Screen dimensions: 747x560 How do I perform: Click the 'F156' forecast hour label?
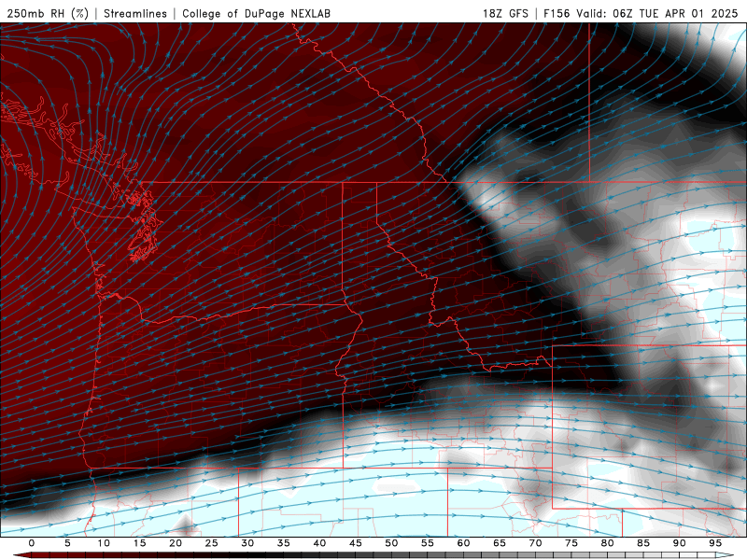557,13
